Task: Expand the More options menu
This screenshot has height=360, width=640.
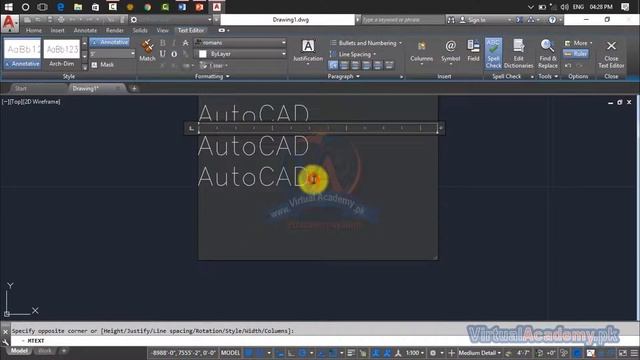Action: click(x=579, y=43)
